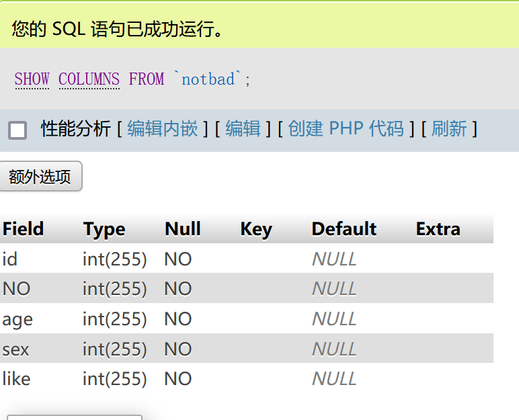
Task: Expand the 额外选项 button
Action: (x=40, y=177)
